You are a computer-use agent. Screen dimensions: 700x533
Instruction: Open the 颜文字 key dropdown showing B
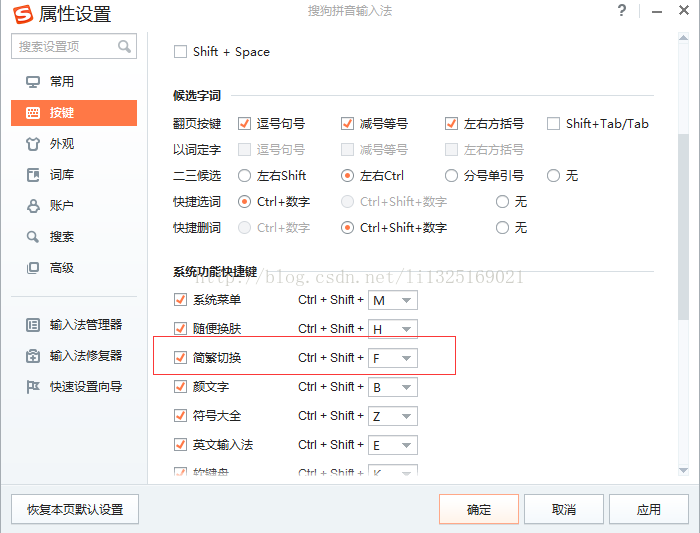pos(393,387)
